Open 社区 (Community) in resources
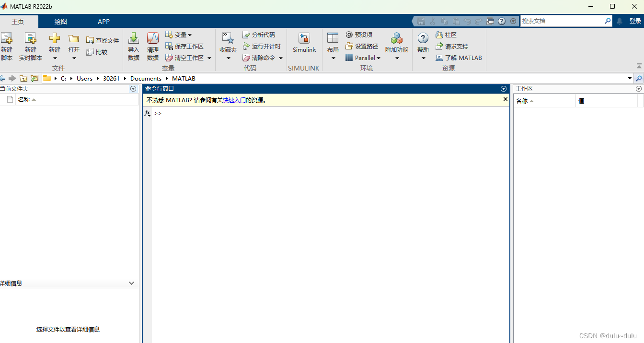The width and height of the screenshot is (644, 343). pos(446,35)
